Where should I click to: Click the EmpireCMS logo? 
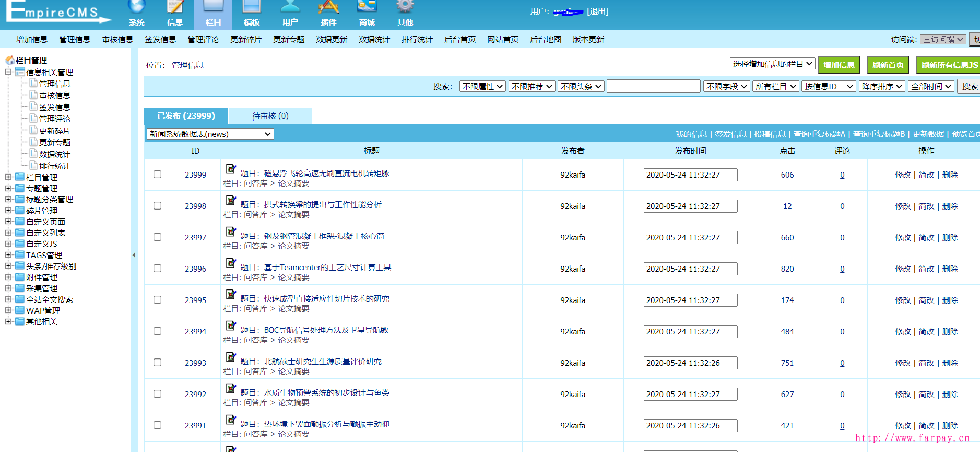pos(58,11)
